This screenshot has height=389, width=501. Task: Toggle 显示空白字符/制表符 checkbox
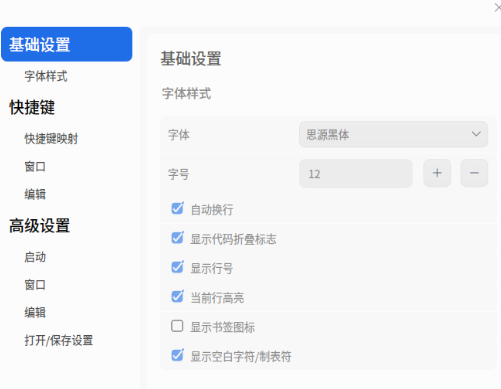point(177,355)
